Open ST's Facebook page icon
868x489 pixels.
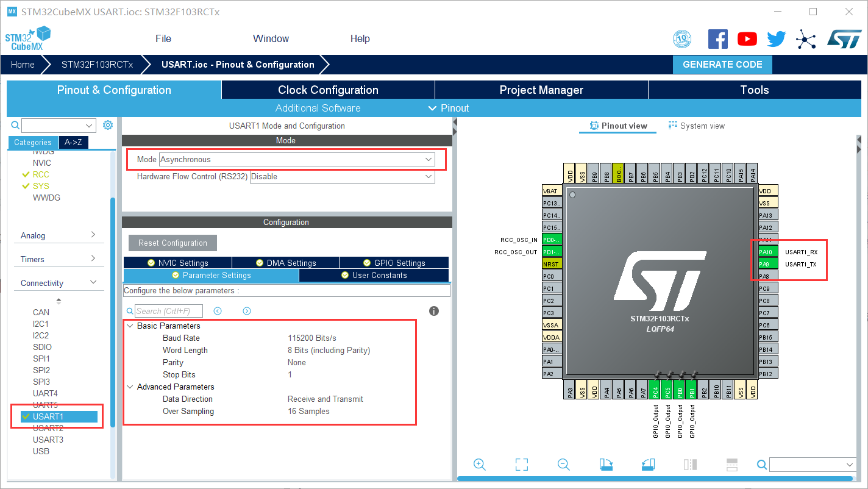pos(717,38)
